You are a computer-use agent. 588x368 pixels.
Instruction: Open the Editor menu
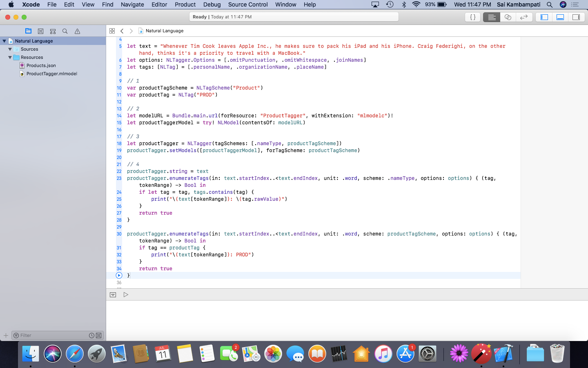(159, 4)
